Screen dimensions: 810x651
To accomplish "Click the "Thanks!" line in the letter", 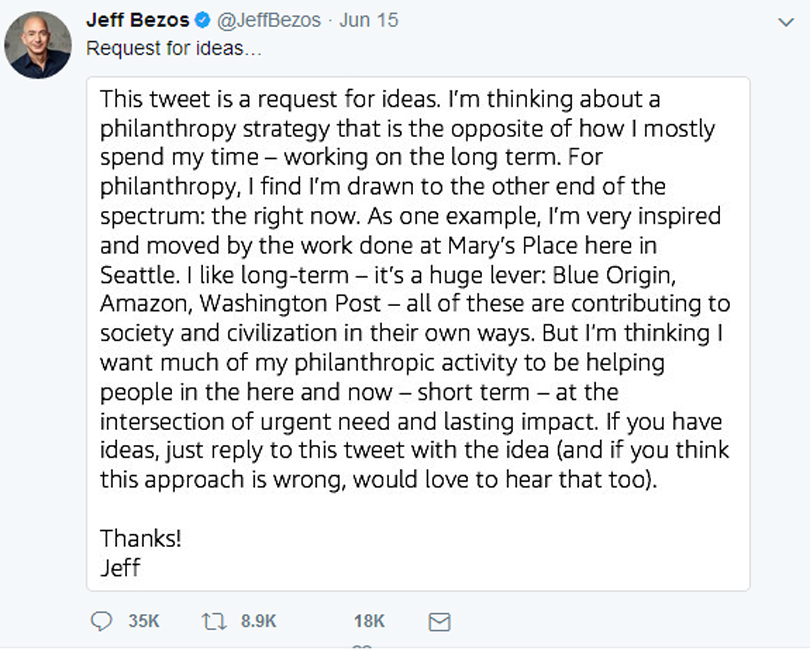I will tap(141, 538).
